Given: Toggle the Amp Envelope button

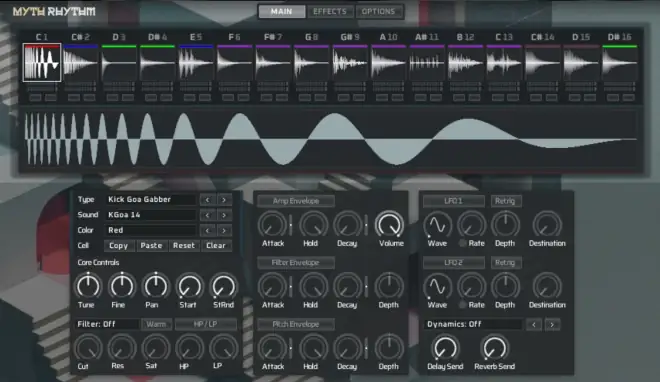Looking at the screenshot, I should pyautogui.click(x=296, y=201).
